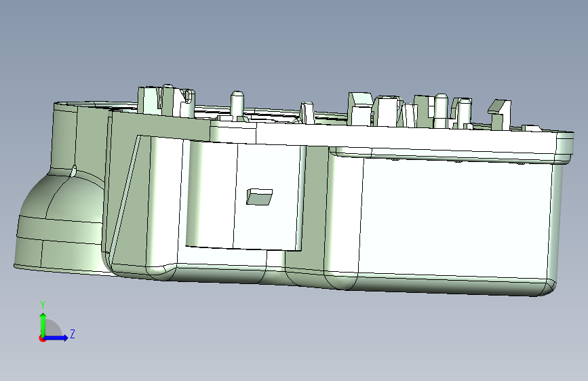This screenshot has width=588, height=381.
Task: Click the 'Y' label of the axis triad
Action: coord(43,305)
